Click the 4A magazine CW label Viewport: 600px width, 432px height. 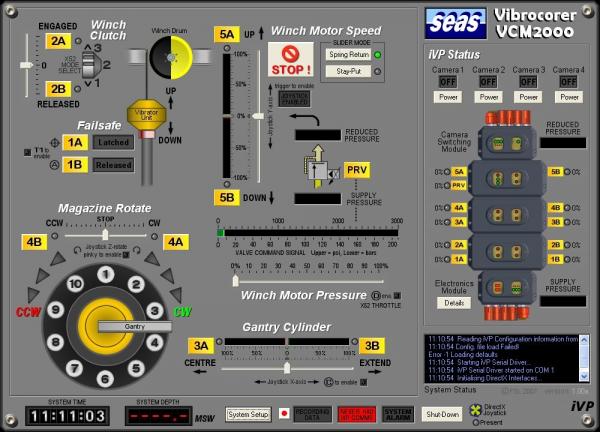(176, 242)
